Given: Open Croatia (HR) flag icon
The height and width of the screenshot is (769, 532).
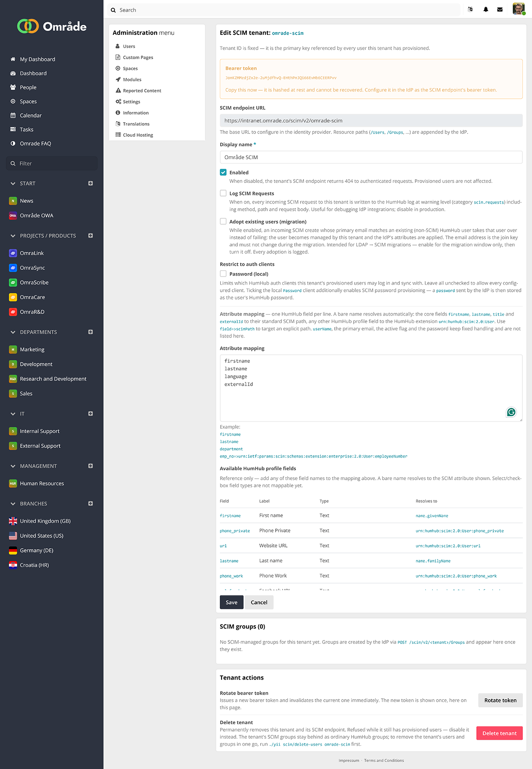Looking at the screenshot, I should coord(13,565).
